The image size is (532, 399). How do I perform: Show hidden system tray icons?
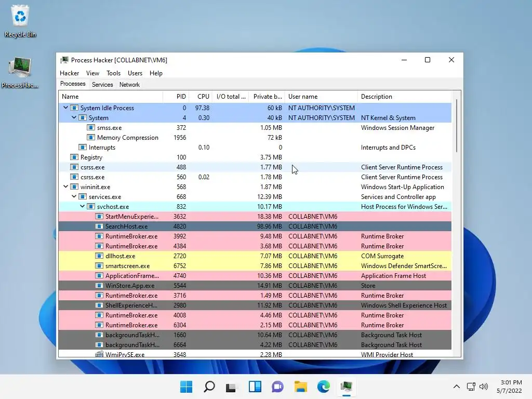[x=457, y=387]
